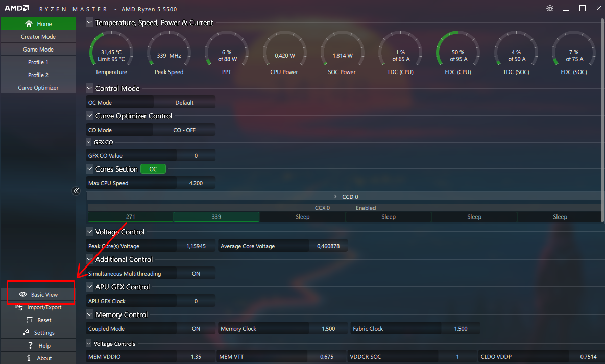The height and width of the screenshot is (364, 605).
Task: Click the bug report icon in title bar
Action: click(550, 8)
